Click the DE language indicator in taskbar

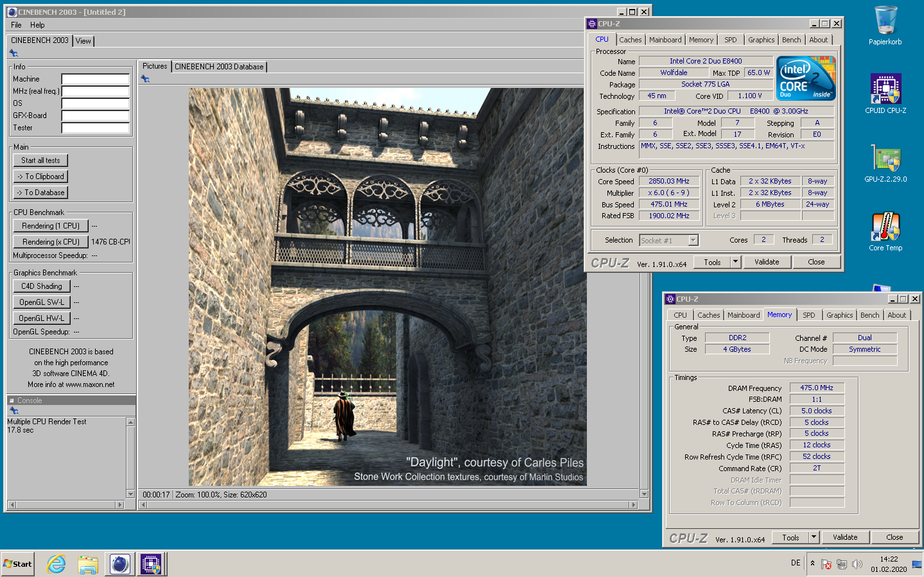796,563
